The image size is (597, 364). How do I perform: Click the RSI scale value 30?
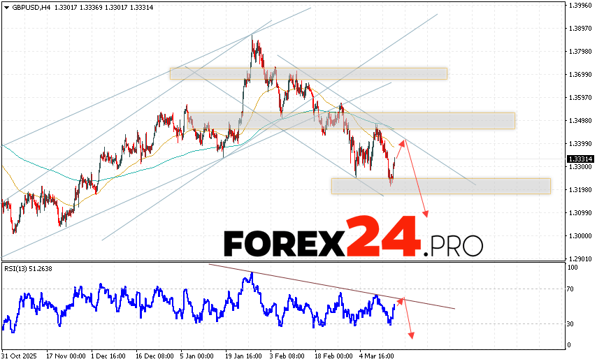click(570, 323)
